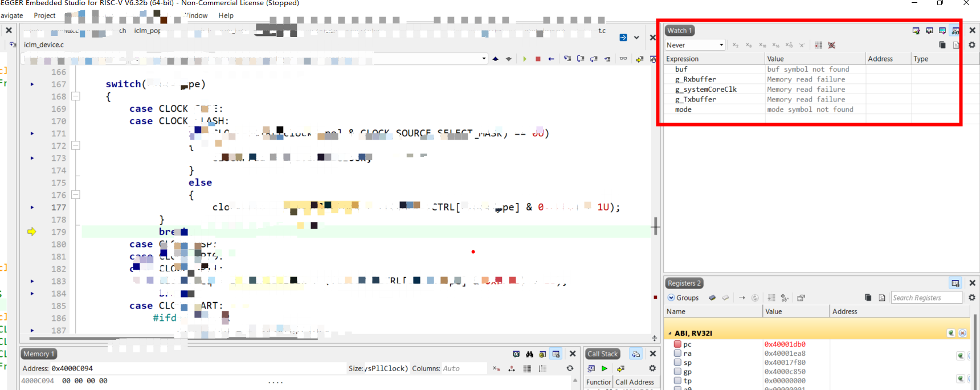
Task: Click the red stop icon in editor toolbar
Action: point(538,59)
